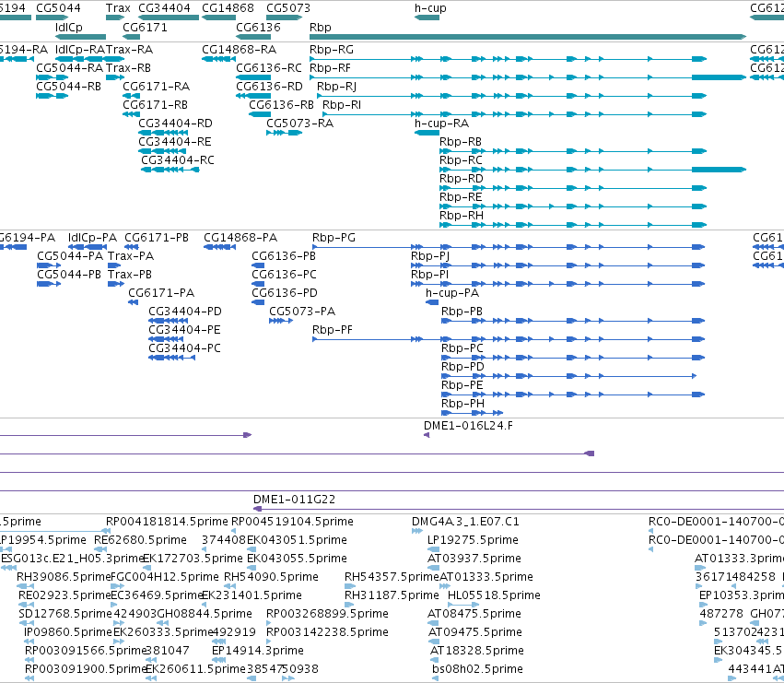This screenshot has height=683, width=784.
Task: Click the DME1-016L24.F clone label
Action: [468, 426]
